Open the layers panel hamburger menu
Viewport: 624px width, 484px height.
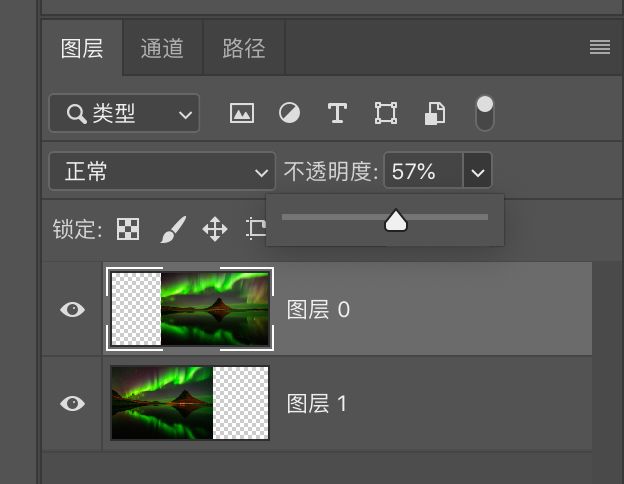point(600,47)
